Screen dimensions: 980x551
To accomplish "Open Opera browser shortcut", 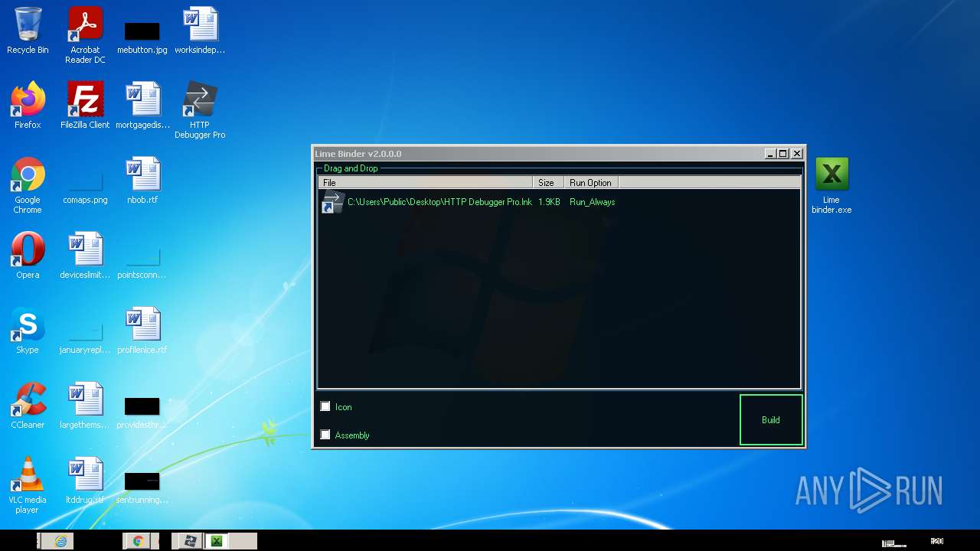I will tap(28, 256).
